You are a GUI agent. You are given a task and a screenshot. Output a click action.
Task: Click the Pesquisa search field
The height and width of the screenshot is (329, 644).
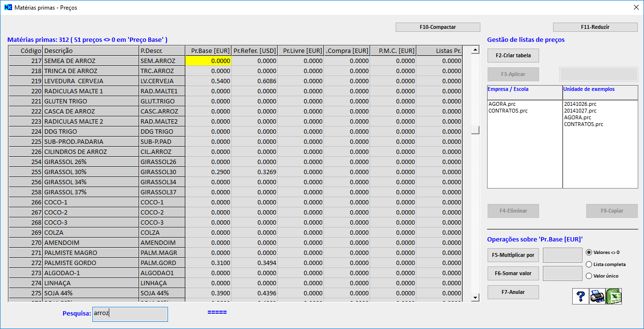click(x=130, y=314)
